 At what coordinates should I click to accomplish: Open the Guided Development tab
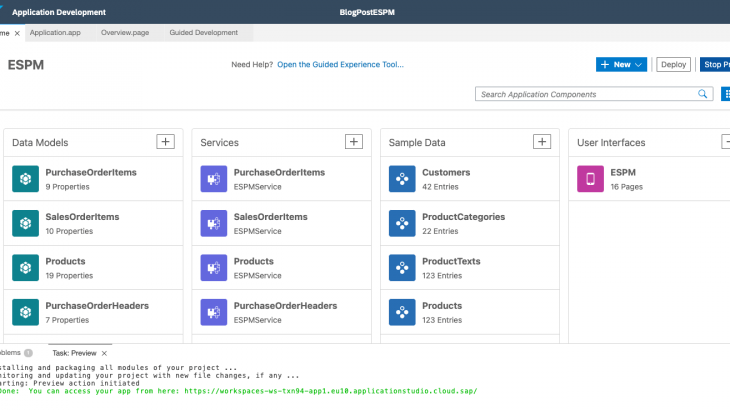coord(203,33)
